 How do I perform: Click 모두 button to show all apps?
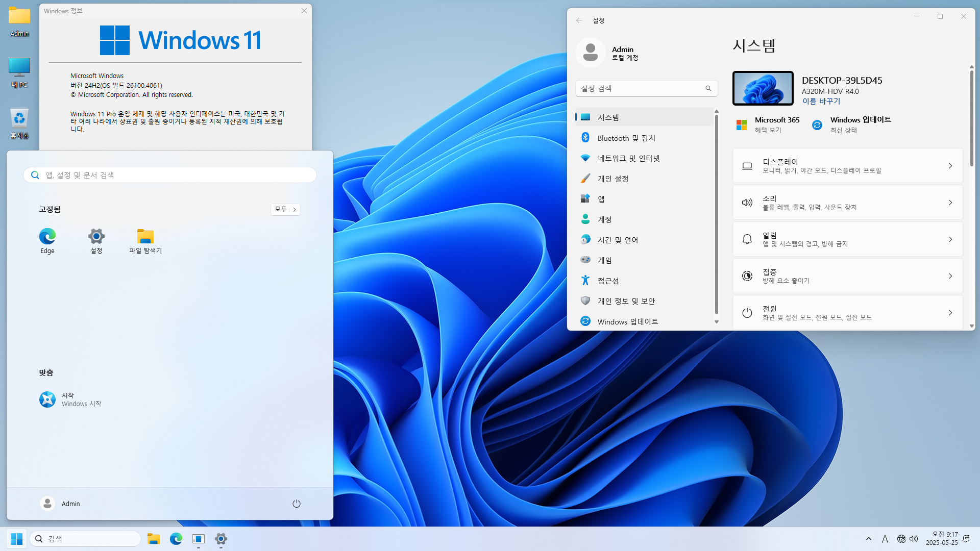[285, 209]
